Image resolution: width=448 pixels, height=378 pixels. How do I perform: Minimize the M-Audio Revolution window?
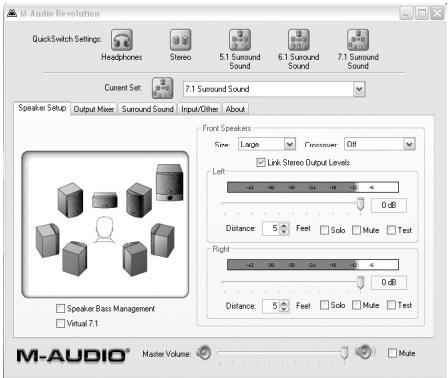406,14
